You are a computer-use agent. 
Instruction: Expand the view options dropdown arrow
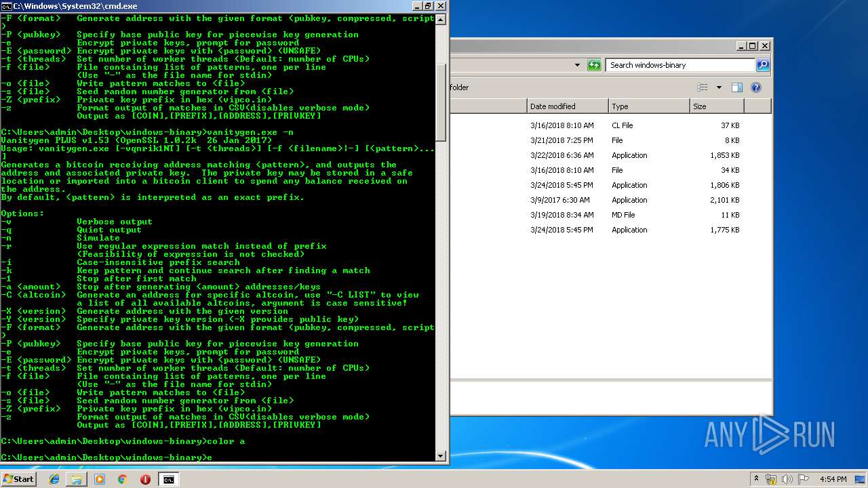coord(719,87)
